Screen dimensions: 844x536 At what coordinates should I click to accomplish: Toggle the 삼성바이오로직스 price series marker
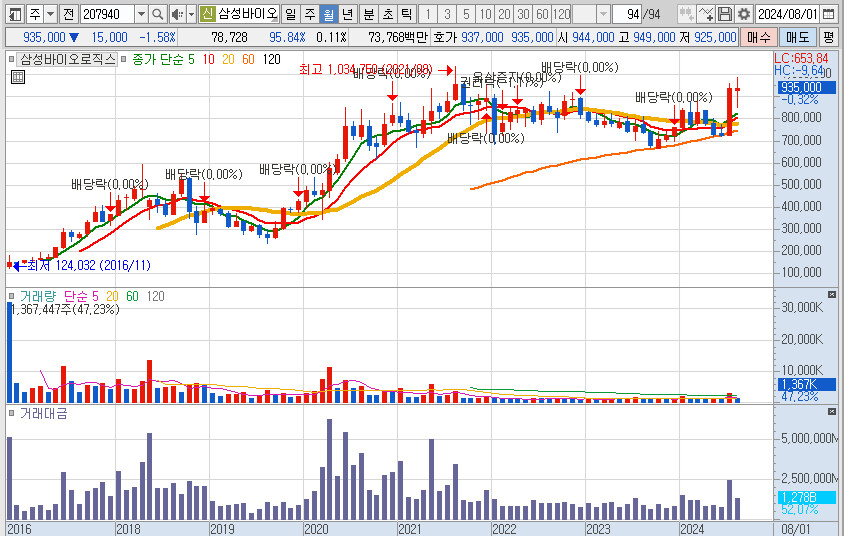13,59
